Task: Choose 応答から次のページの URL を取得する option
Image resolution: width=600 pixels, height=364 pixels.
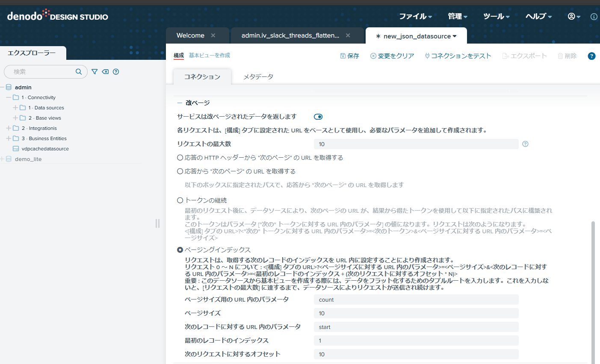Action: click(180, 171)
